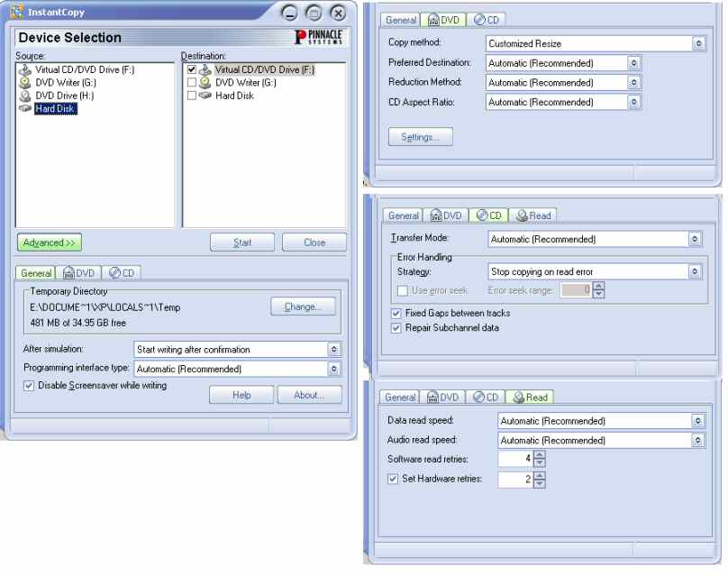Select DVD Drive (H:) icon in Source list
728x576 pixels.
[x=24, y=96]
